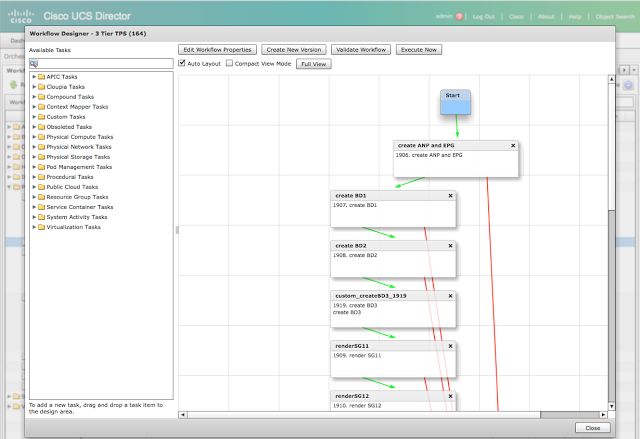Enable Compact View Mode checkbox

tap(228, 63)
